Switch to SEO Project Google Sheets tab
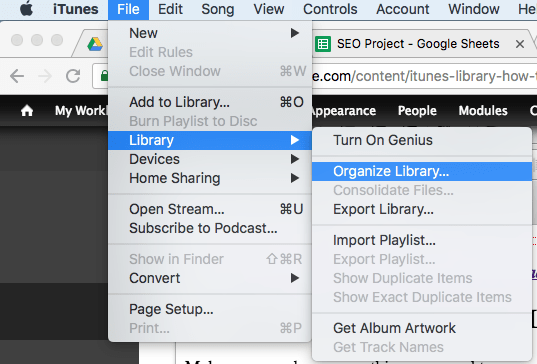This screenshot has height=364, width=537. tap(418, 44)
